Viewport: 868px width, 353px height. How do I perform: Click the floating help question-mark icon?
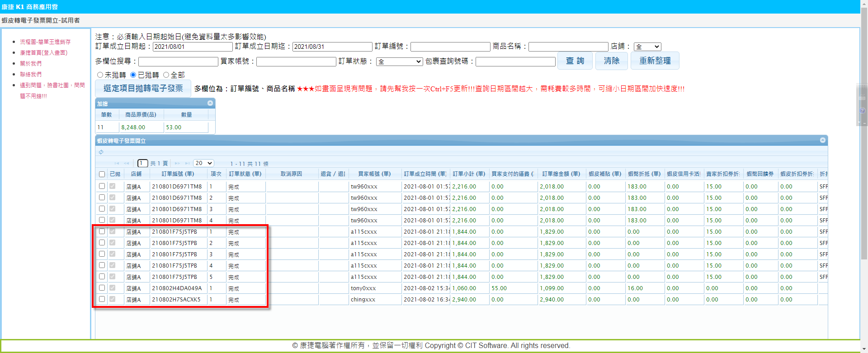[x=863, y=111]
